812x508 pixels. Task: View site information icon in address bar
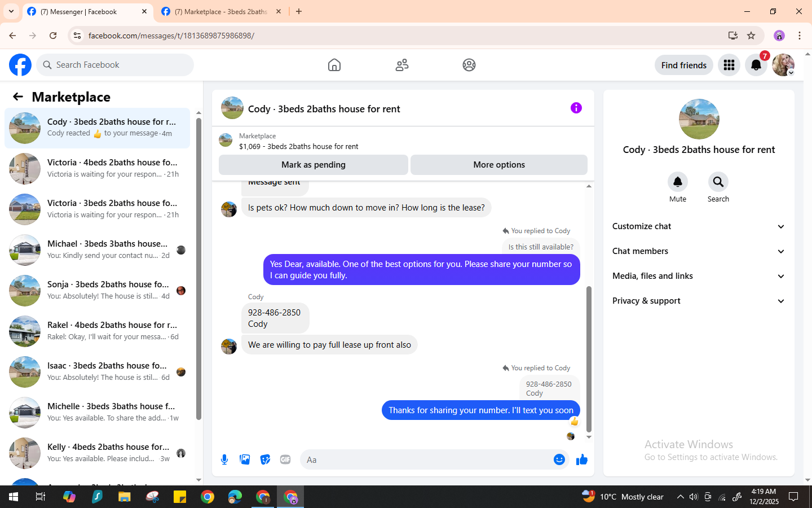(77, 36)
